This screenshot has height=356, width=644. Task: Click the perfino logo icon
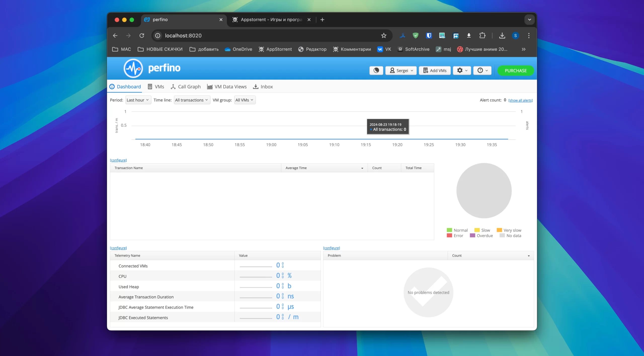133,68
